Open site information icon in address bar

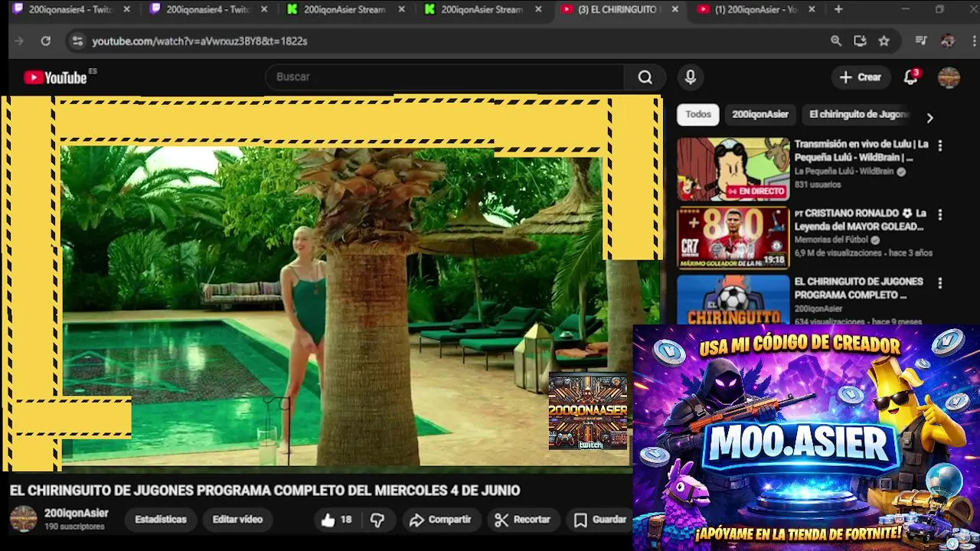tap(77, 41)
